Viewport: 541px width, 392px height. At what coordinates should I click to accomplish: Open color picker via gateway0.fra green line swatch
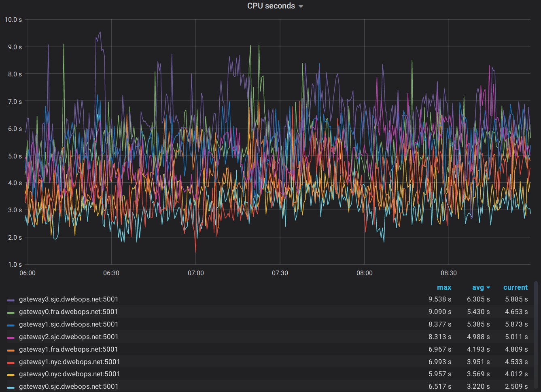[x=11, y=312]
